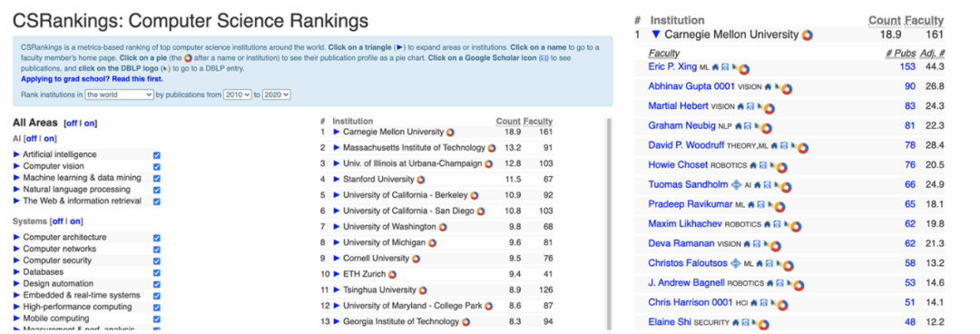Image resolution: width=980 pixels, height=334 pixels.
Task: Turn on all Systems areas
Action: tap(75, 221)
